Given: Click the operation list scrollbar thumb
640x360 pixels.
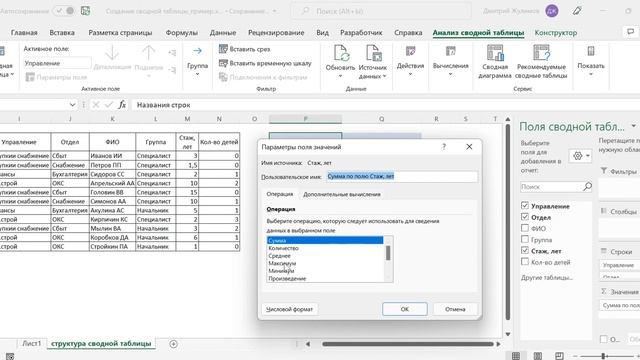Looking at the screenshot, I should [388, 253].
